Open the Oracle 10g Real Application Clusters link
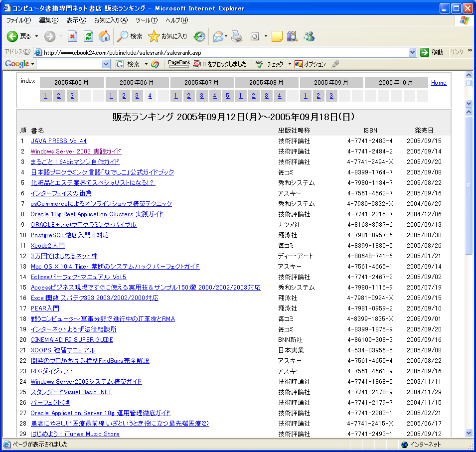The width and height of the screenshot is (476, 452). (x=97, y=214)
